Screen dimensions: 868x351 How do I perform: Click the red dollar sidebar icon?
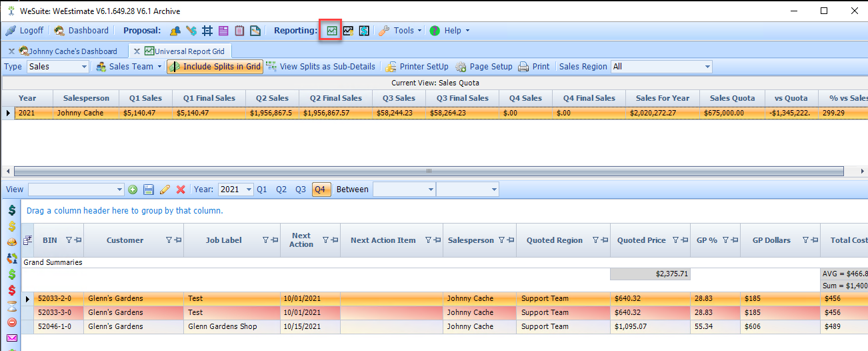coord(12,290)
